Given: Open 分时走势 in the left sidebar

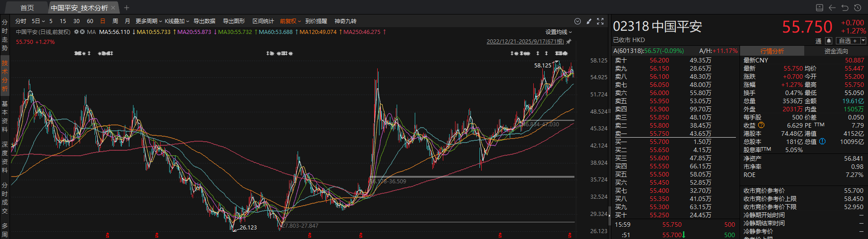Looking at the screenshot, I should click(x=5, y=35).
